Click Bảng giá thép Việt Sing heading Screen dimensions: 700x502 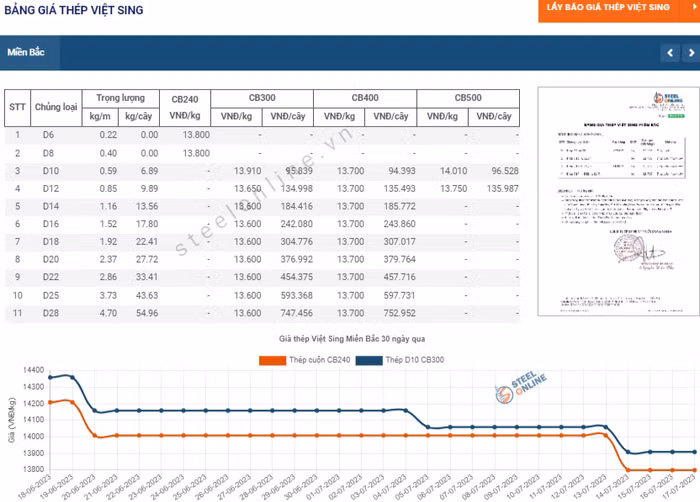74,10
